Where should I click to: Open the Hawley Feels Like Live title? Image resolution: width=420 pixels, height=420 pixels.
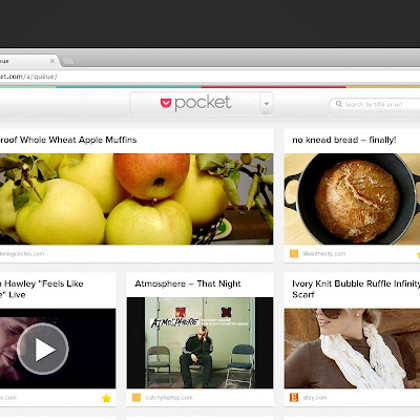pos(42,289)
